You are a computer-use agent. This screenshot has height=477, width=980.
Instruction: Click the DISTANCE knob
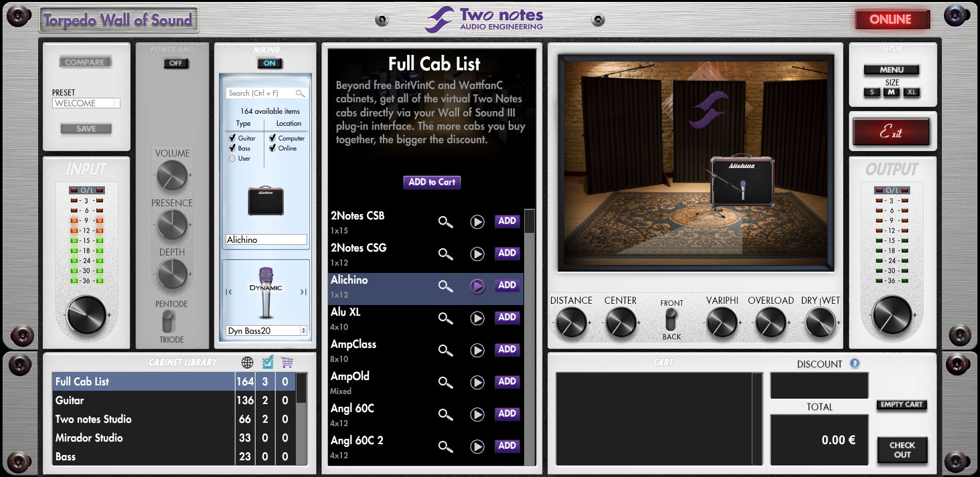pyautogui.click(x=571, y=323)
